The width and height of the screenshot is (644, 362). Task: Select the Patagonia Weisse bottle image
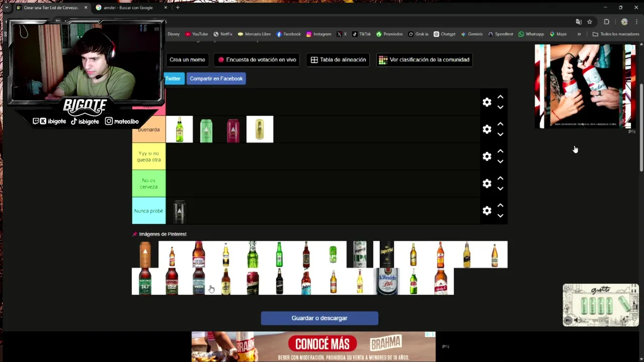click(199, 282)
